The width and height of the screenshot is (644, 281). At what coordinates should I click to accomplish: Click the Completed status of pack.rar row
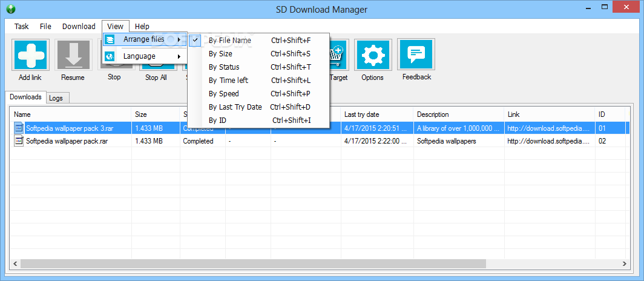coord(198,141)
